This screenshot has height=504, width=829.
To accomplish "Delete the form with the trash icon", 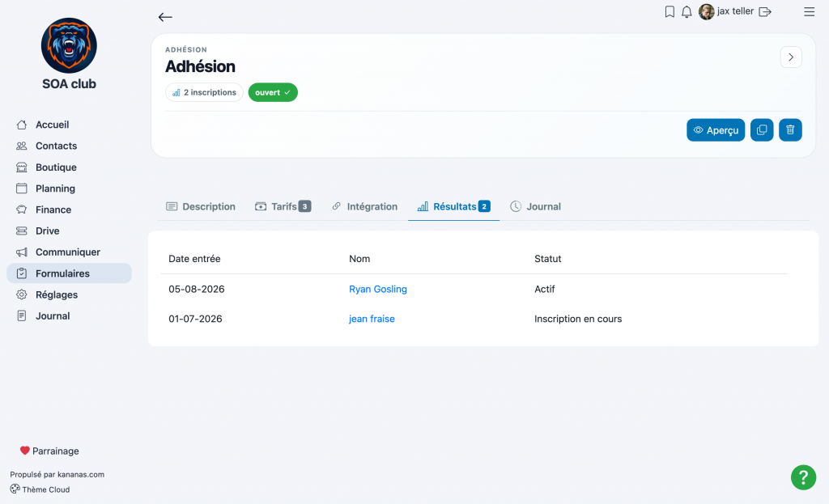I will point(790,130).
